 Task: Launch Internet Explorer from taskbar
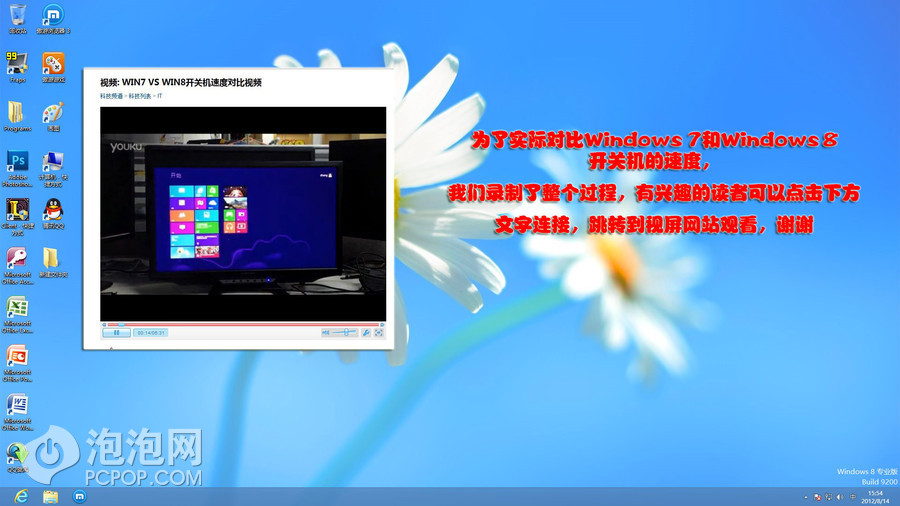[x=21, y=496]
